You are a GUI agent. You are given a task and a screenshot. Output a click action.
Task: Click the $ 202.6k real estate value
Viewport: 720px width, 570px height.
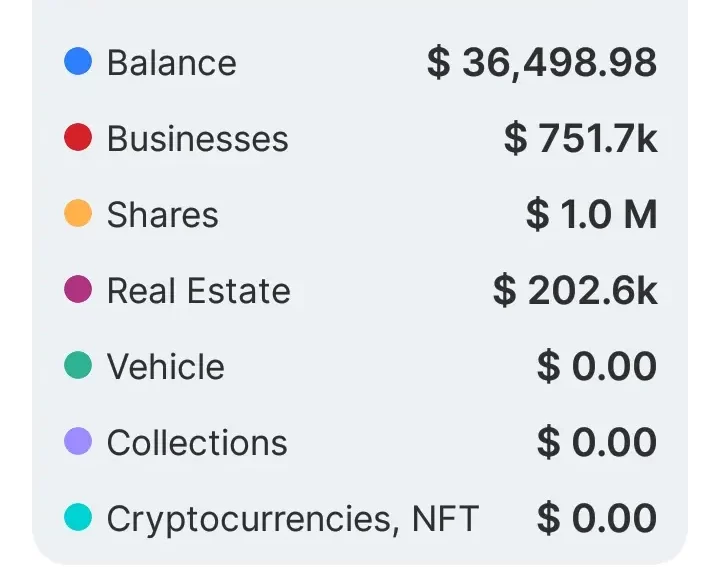[x=575, y=291]
